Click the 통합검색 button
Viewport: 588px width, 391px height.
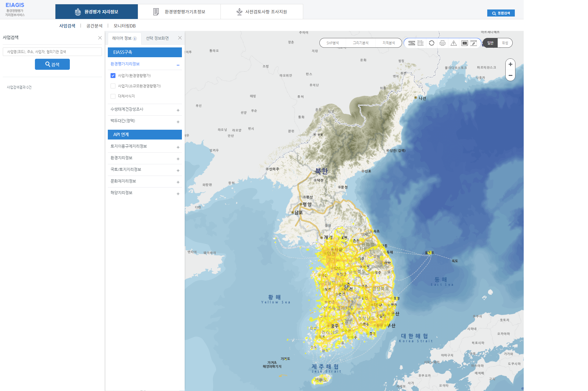(x=501, y=13)
